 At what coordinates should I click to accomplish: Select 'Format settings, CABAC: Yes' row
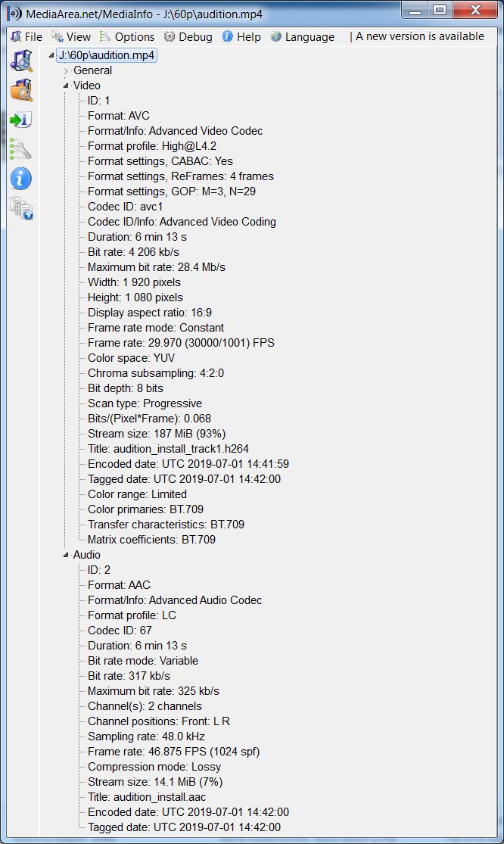coord(160,161)
